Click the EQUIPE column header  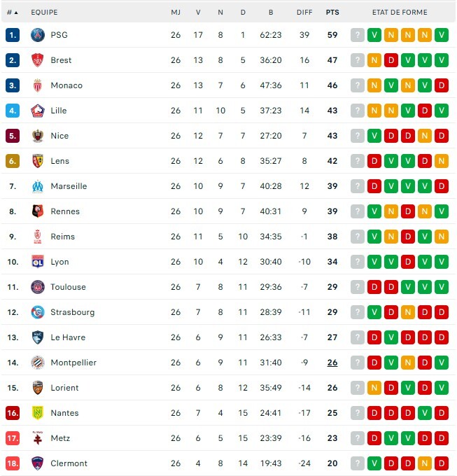pos(44,13)
